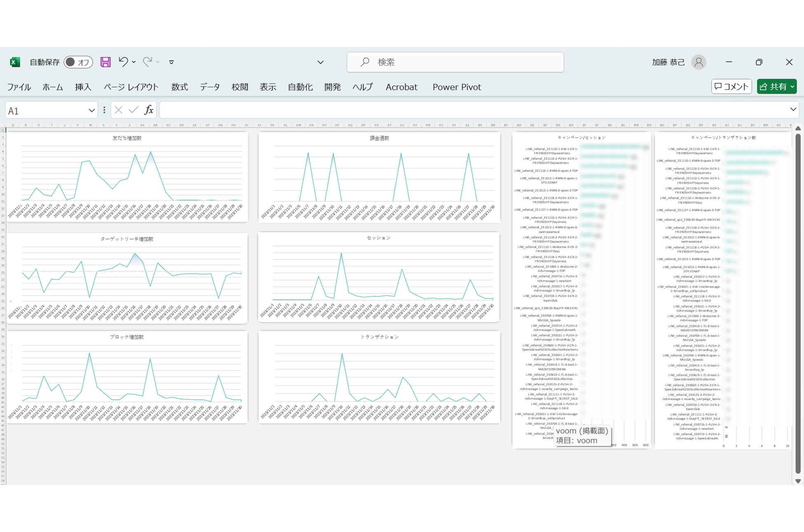Open the Name Box dropdown next to A1
Viewport: 804px width, 532px height.
(92, 110)
